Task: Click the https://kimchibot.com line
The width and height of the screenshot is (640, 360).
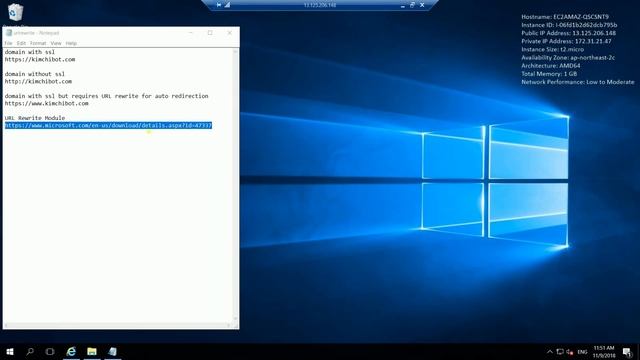Action: (40, 60)
